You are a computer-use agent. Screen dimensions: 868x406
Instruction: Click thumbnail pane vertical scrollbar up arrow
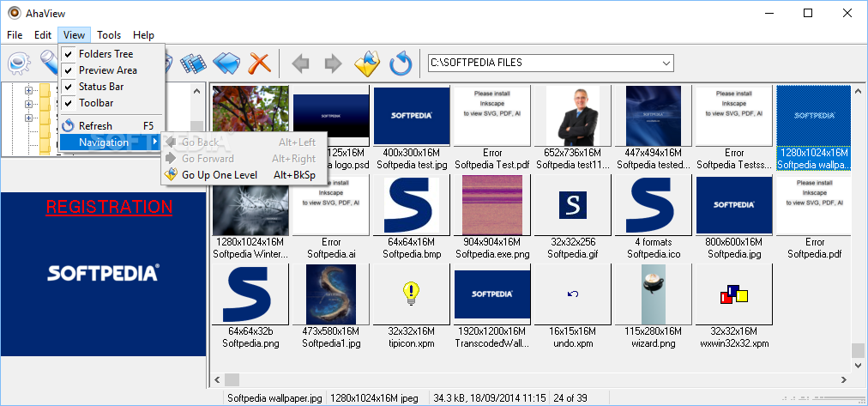[x=858, y=91]
